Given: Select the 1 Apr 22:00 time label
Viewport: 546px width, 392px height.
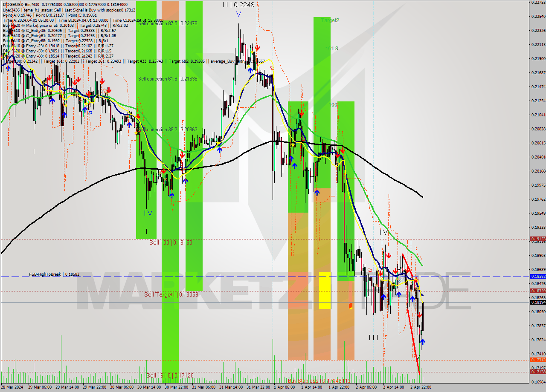Looking at the screenshot, I should (x=339, y=387).
